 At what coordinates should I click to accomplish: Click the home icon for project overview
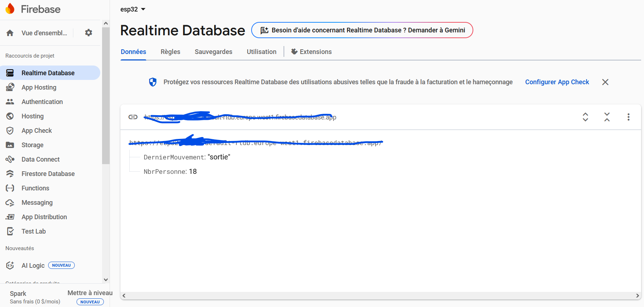pos(10,33)
